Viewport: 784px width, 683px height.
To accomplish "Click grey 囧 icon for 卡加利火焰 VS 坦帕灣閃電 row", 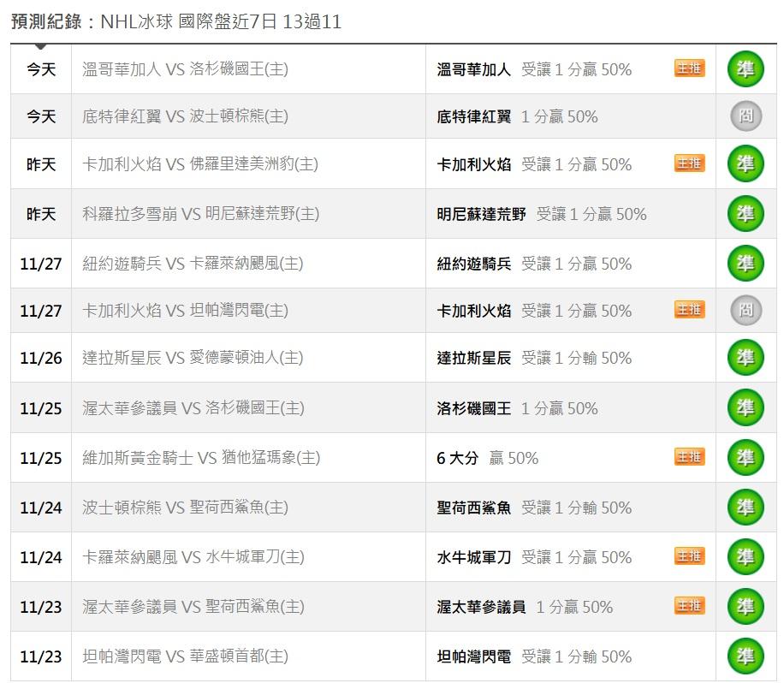I will tap(745, 310).
